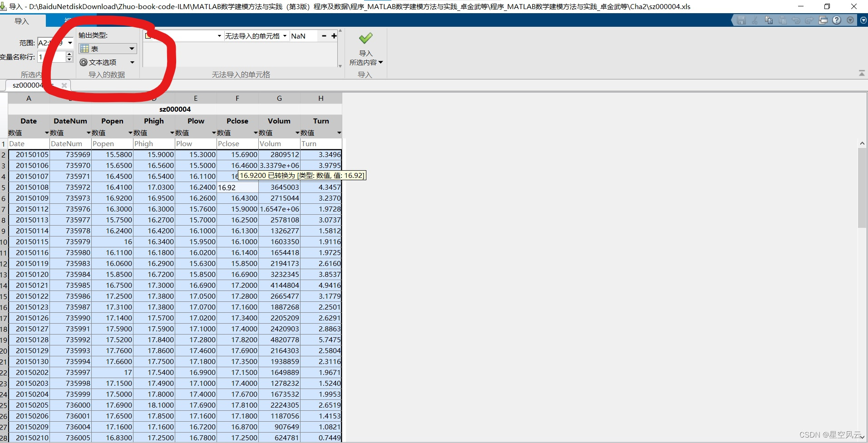Open the Popen column data type dropdown
The height and width of the screenshot is (443, 868).
pyautogui.click(x=130, y=133)
